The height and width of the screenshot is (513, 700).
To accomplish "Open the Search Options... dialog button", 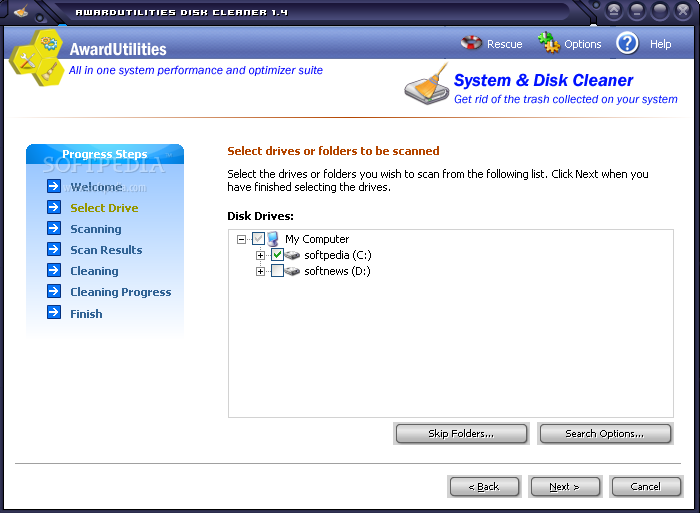I will (605, 434).
